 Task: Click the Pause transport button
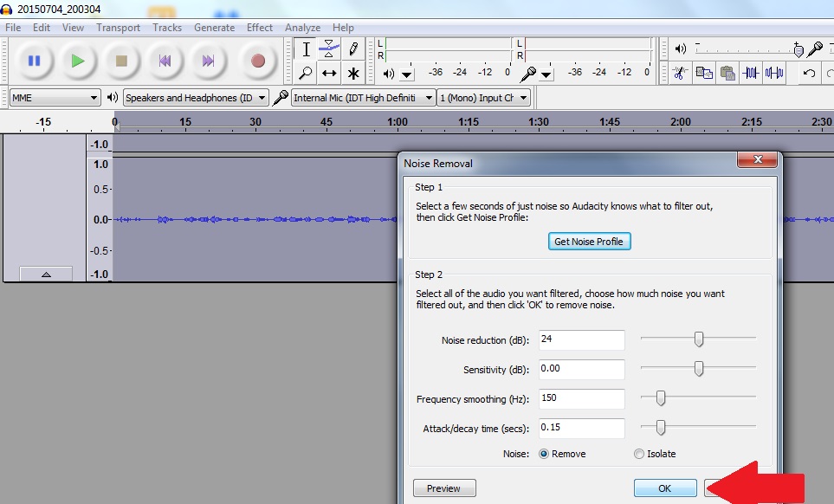pos(34,61)
